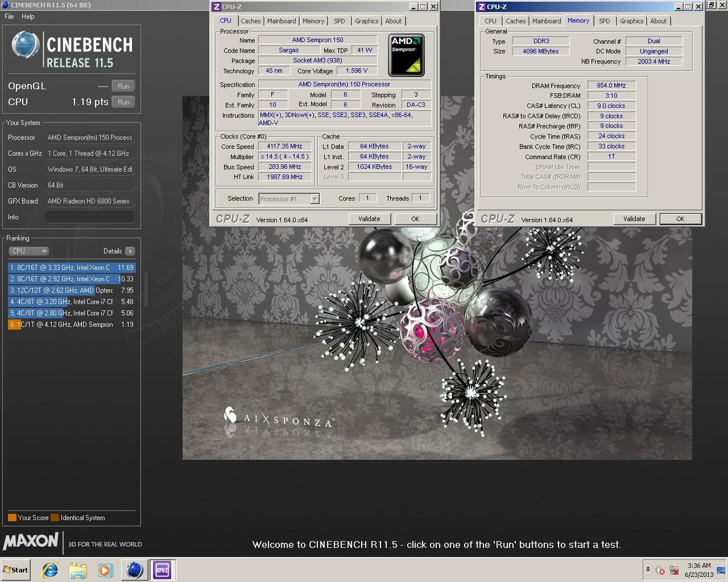Image resolution: width=728 pixels, height=582 pixels.
Task: Expand ranking Details arrow button
Action: tap(130, 251)
